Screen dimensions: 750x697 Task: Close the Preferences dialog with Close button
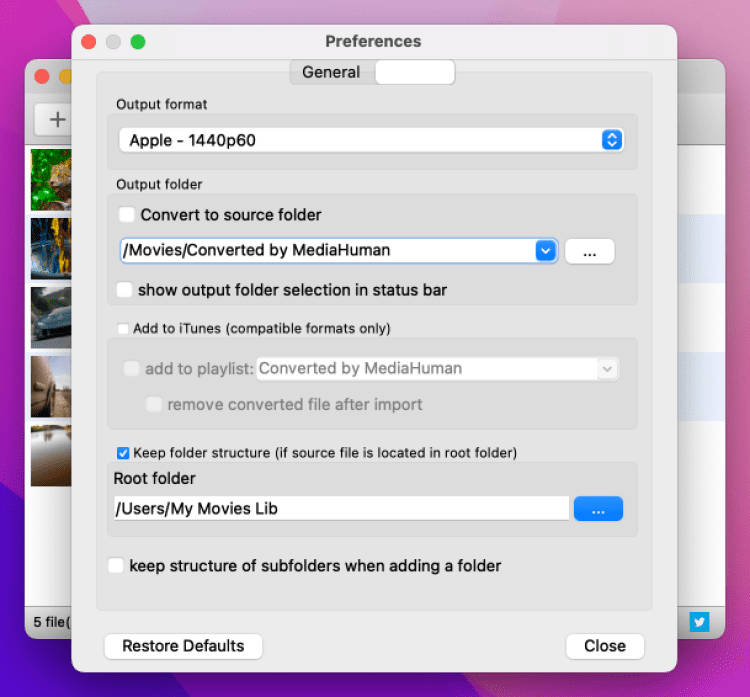pyautogui.click(x=605, y=646)
